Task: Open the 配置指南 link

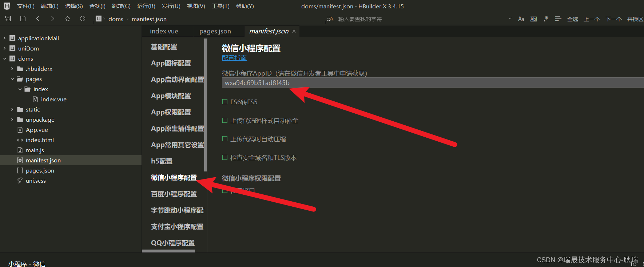Action: point(234,58)
